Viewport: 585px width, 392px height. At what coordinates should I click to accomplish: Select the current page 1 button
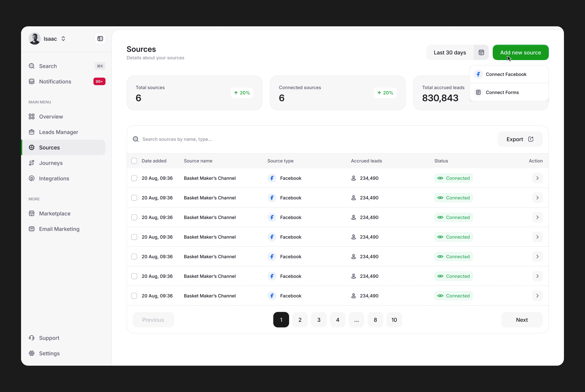click(x=281, y=320)
